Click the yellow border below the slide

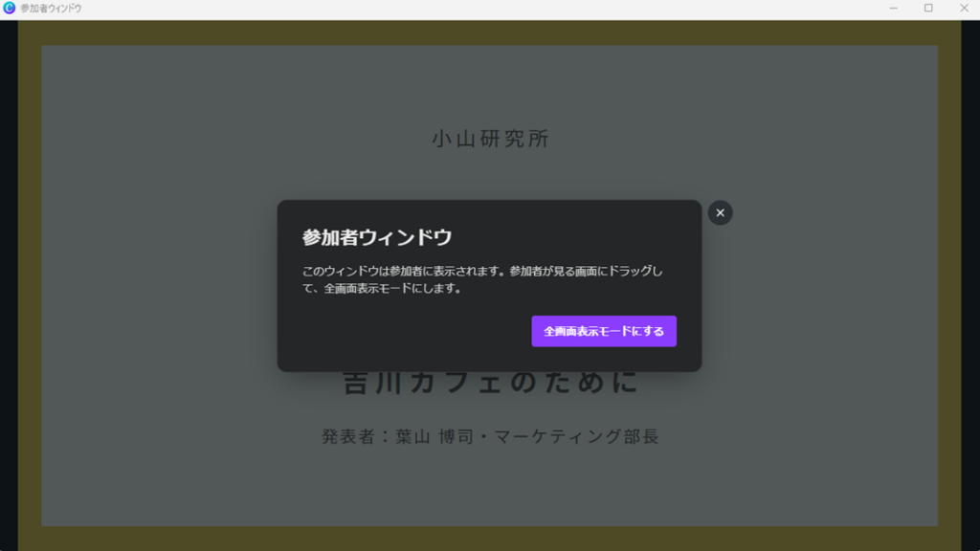point(490,538)
